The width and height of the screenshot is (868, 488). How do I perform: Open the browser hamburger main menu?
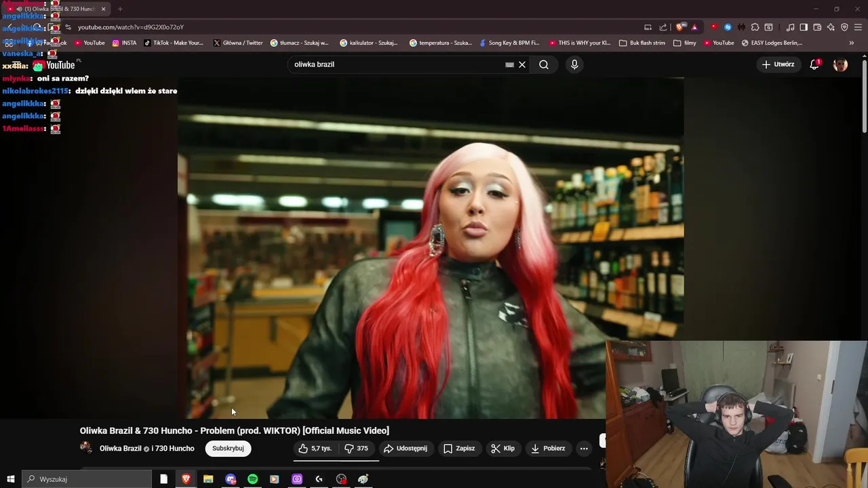click(x=859, y=27)
